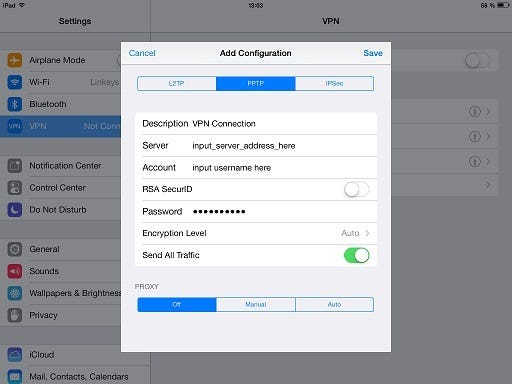The width and height of the screenshot is (512, 384).
Task: Open Wi-Fi settings row
Action: click(x=61, y=82)
